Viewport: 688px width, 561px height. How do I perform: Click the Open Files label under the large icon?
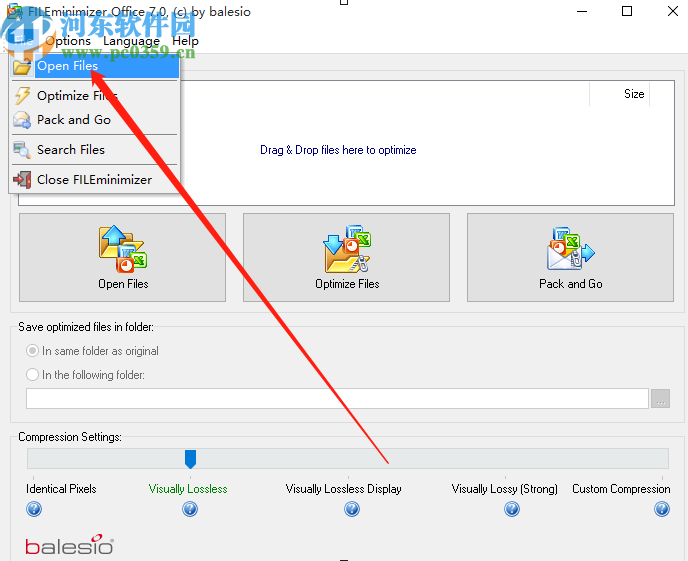tap(123, 284)
